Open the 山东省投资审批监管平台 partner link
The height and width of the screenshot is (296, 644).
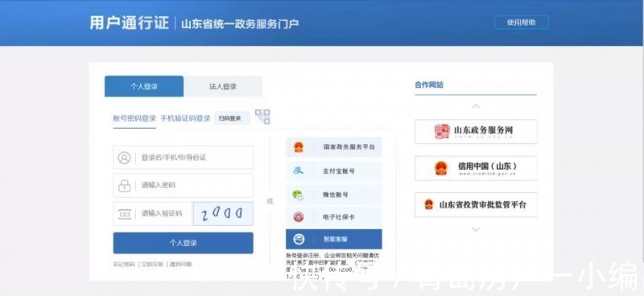click(476, 204)
